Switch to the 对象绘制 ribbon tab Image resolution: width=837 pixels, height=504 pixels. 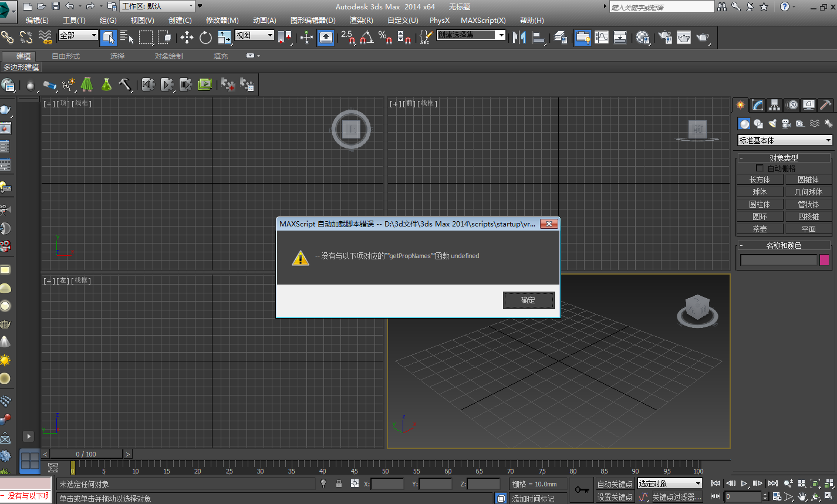point(169,56)
